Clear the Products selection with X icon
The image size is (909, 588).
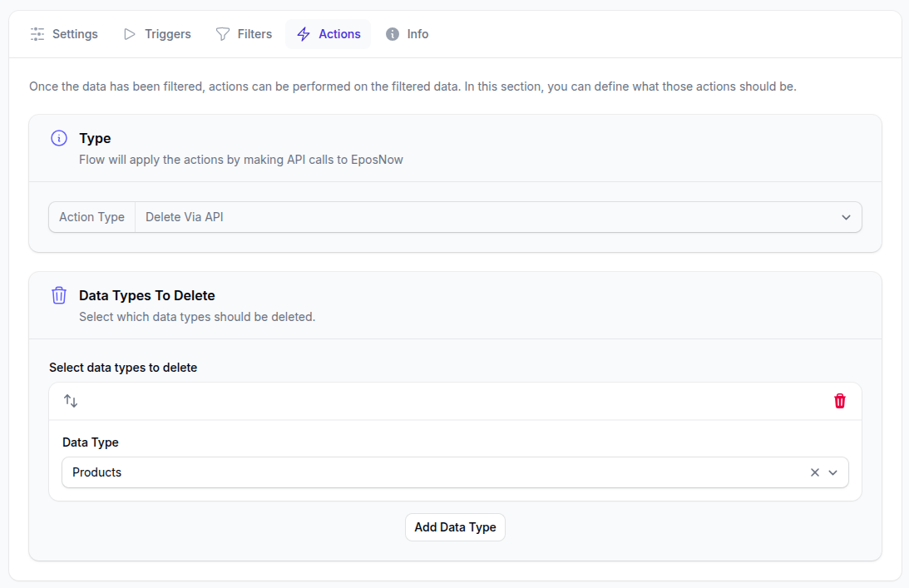[815, 472]
